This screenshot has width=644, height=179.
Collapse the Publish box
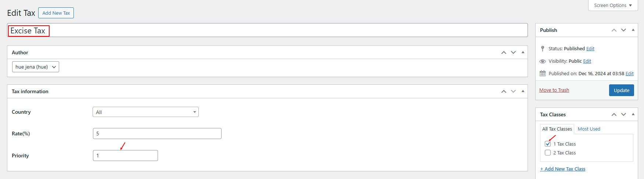633,30
